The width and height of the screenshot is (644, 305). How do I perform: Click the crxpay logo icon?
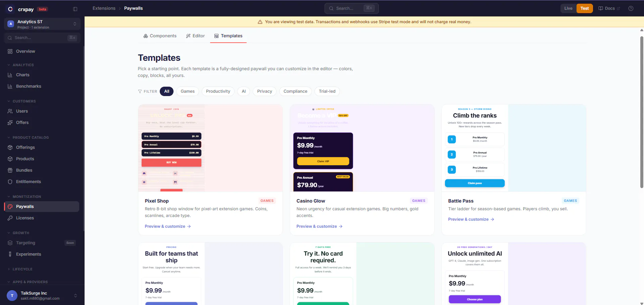(x=10, y=9)
